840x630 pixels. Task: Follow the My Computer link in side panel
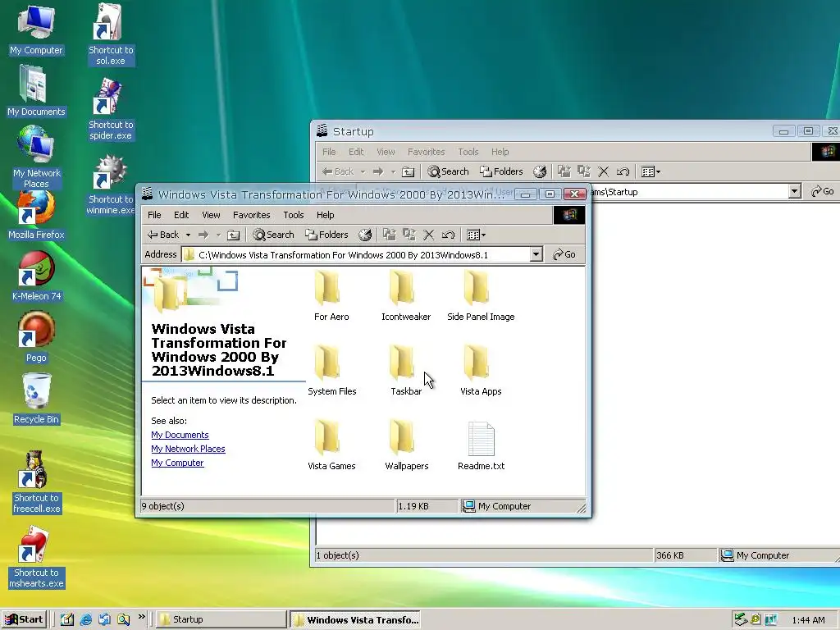[177, 463]
